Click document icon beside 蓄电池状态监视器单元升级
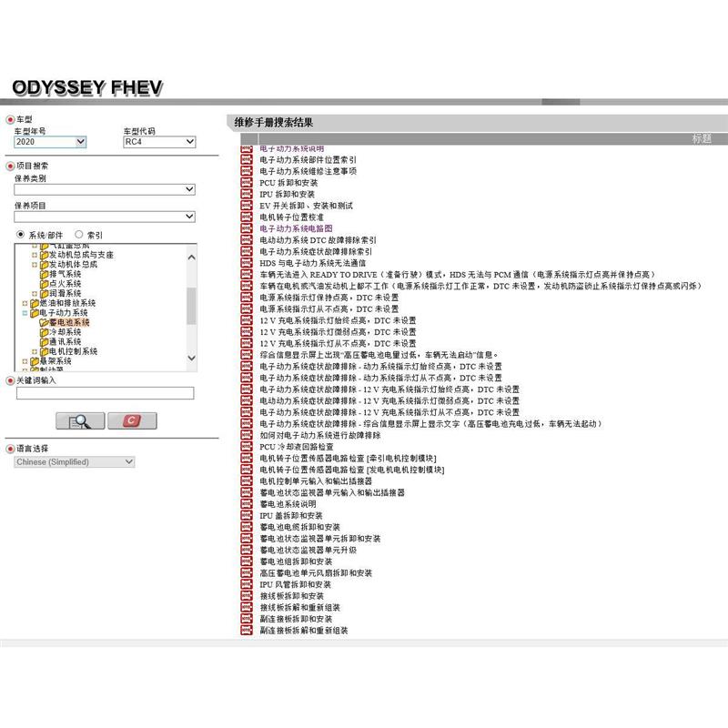Image resolution: width=728 pixels, height=728 pixels. (247, 550)
